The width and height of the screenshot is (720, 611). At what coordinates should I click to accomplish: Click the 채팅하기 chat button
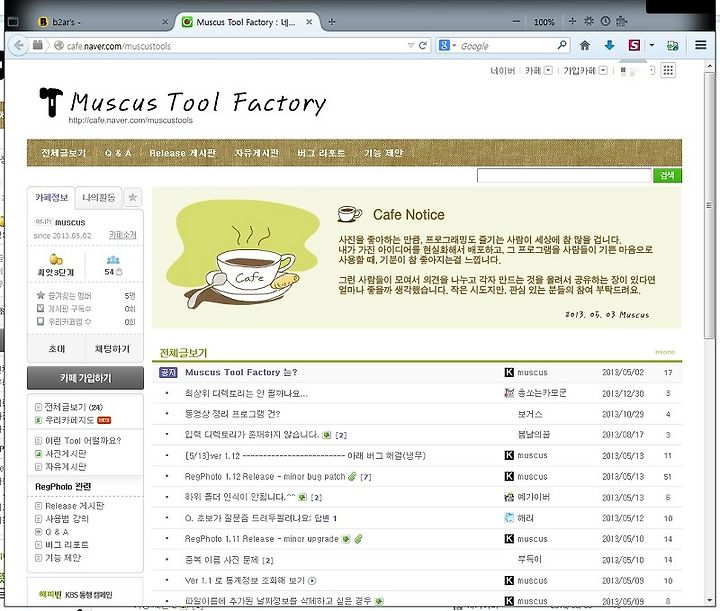tap(112, 349)
